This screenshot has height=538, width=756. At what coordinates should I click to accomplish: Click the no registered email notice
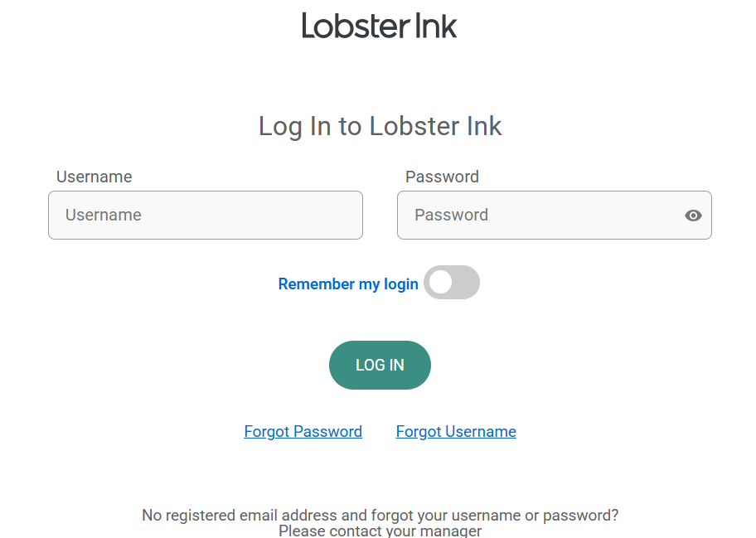pyautogui.click(x=379, y=515)
